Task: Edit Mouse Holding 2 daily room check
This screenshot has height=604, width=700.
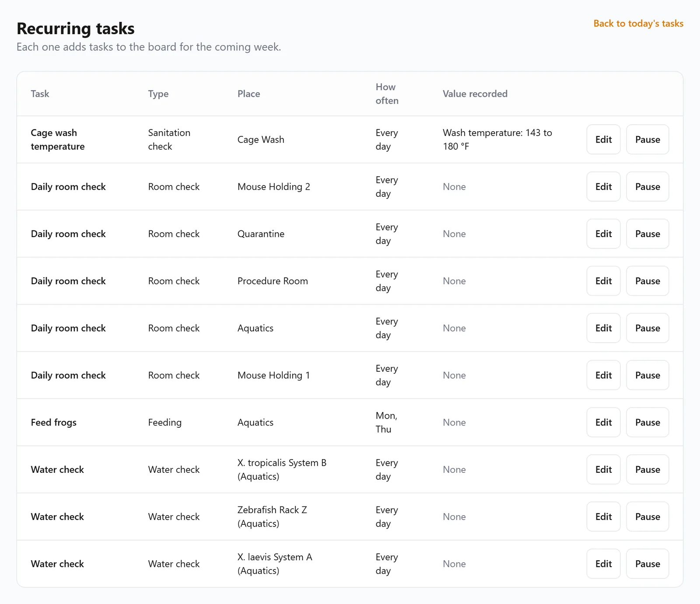Action: (x=603, y=187)
